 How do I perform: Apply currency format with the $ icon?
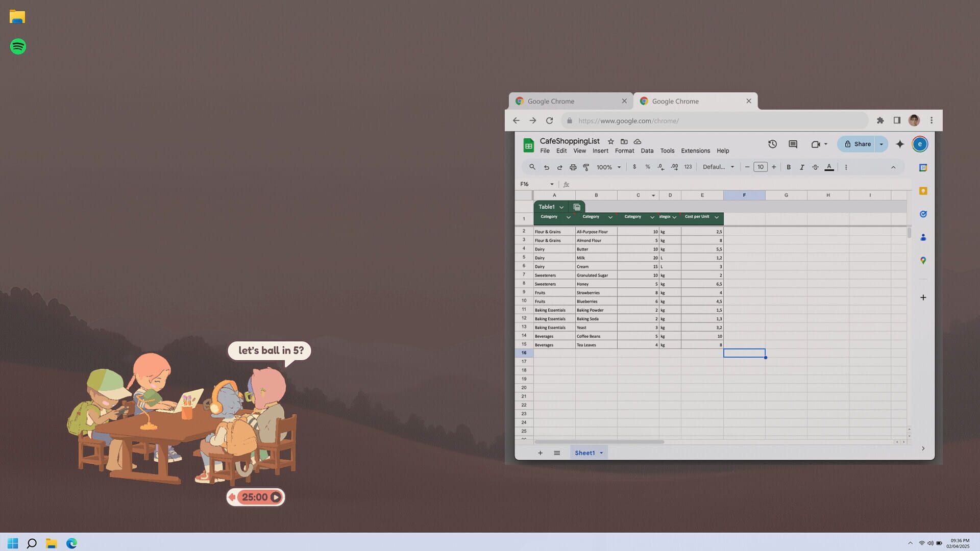click(x=634, y=167)
